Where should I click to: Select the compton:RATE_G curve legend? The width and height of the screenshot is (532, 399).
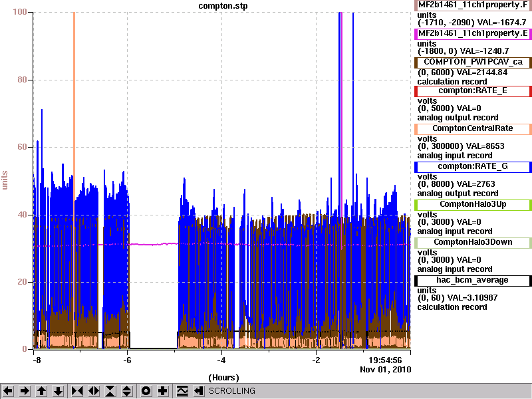473,167
